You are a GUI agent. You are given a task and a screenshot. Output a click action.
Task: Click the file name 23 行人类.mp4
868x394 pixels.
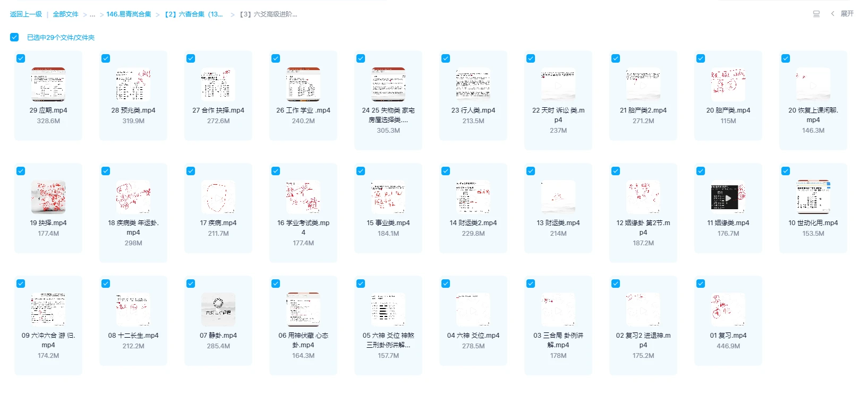click(x=473, y=110)
